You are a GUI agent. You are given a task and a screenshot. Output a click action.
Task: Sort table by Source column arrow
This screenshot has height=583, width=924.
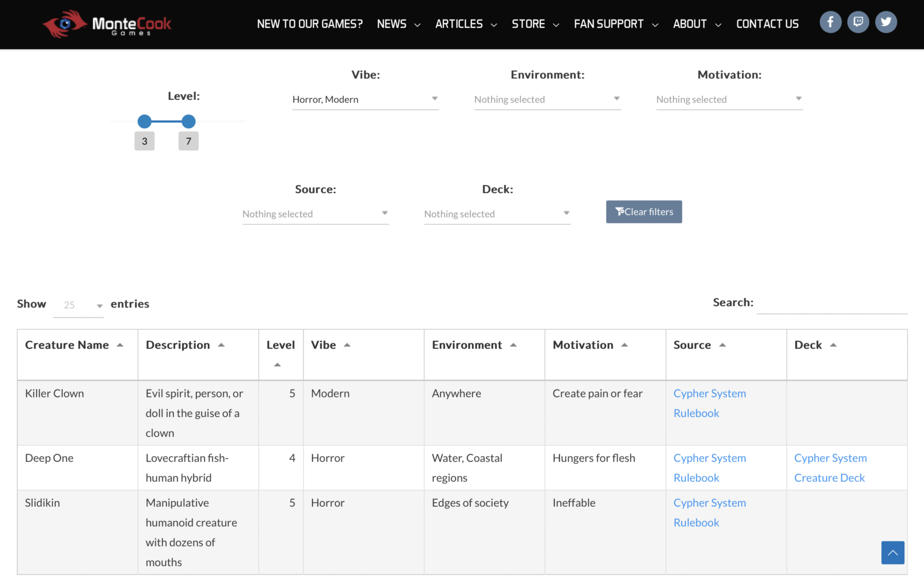click(722, 345)
